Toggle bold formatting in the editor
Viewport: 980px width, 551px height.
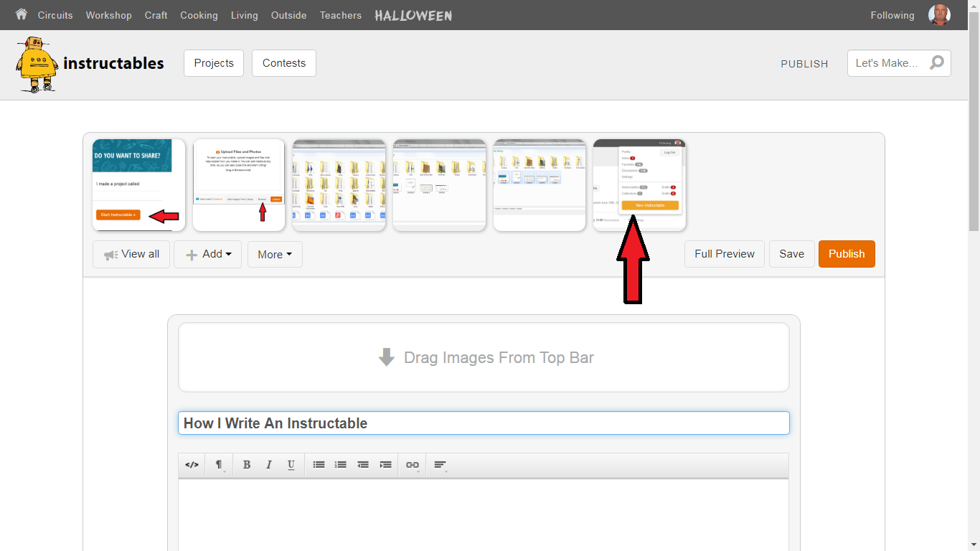tap(247, 465)
